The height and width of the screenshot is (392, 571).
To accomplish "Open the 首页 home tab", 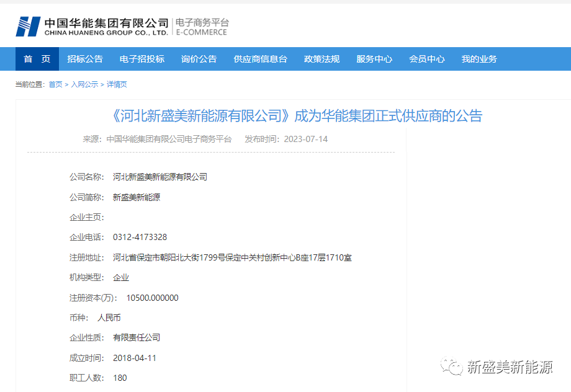I will 37,59.
